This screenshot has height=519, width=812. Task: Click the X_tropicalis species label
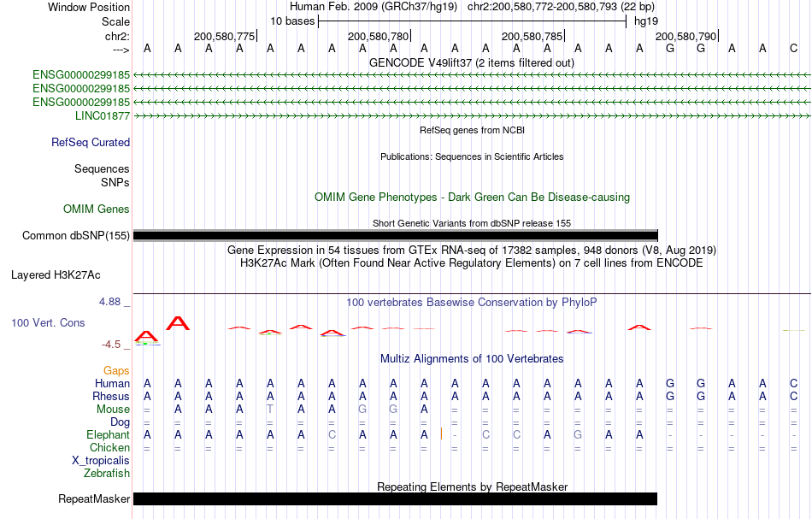click(x=101, y=461)
